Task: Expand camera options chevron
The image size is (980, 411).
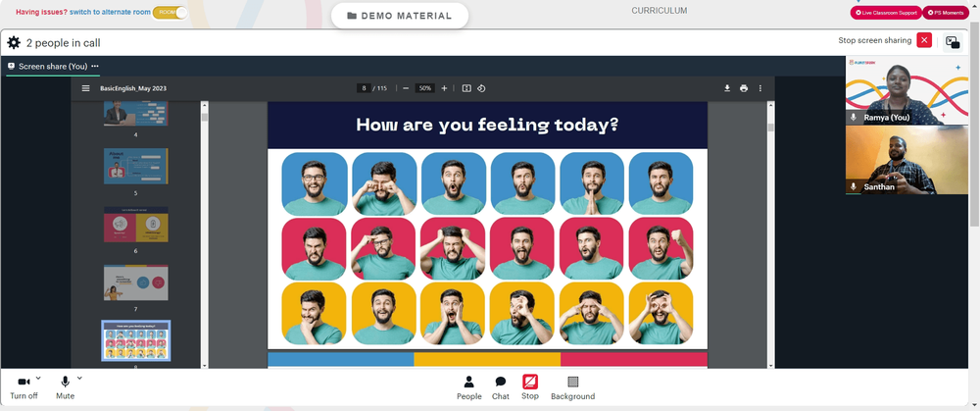Action: pos(38,378)
